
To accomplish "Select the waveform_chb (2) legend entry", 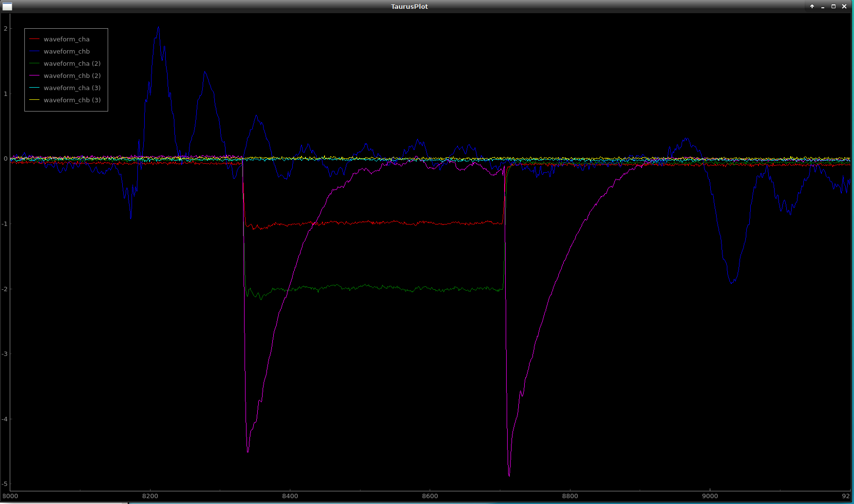I will coord(72,75).
